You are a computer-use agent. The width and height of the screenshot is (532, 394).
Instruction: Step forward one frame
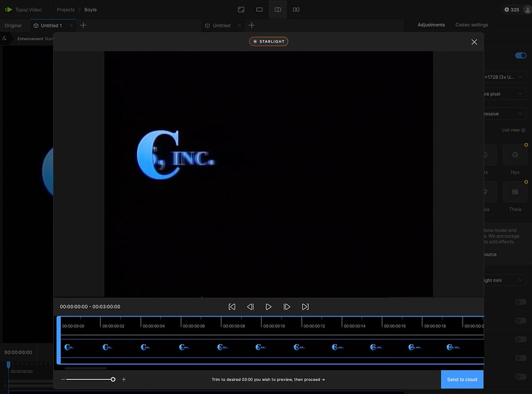(287, 307)
